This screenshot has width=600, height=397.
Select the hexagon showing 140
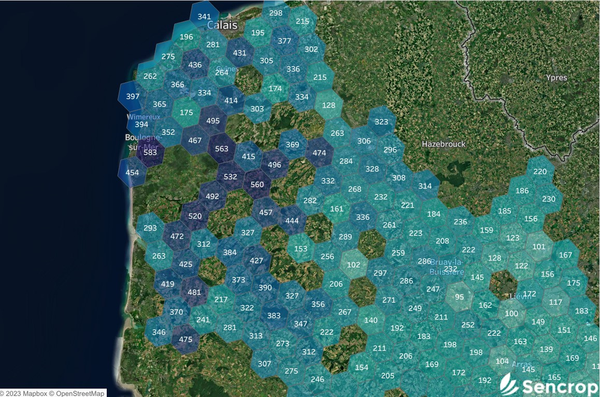[371, 320]
